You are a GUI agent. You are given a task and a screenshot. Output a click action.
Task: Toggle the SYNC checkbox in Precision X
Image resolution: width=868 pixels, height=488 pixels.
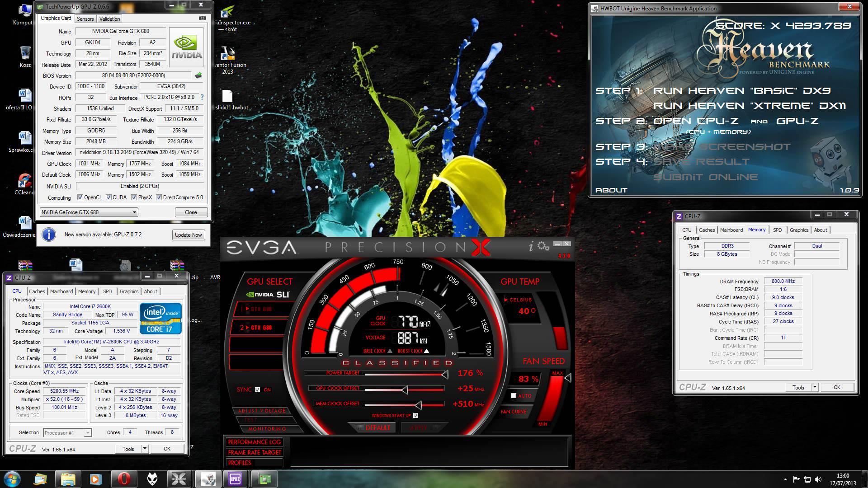click(x=258, y=389)
